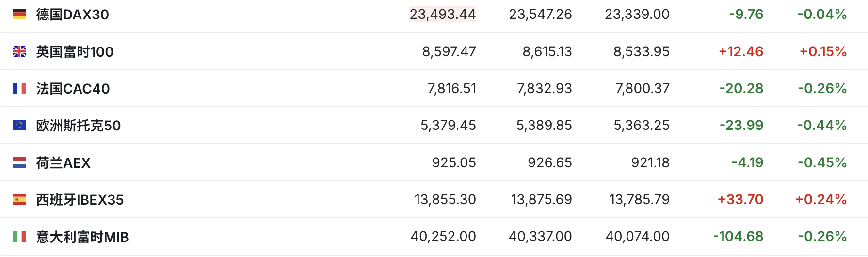The height and width of the screenshot is (257, 868).
Task: Open the 德国DAX30 index link
Action: point(72,15)
